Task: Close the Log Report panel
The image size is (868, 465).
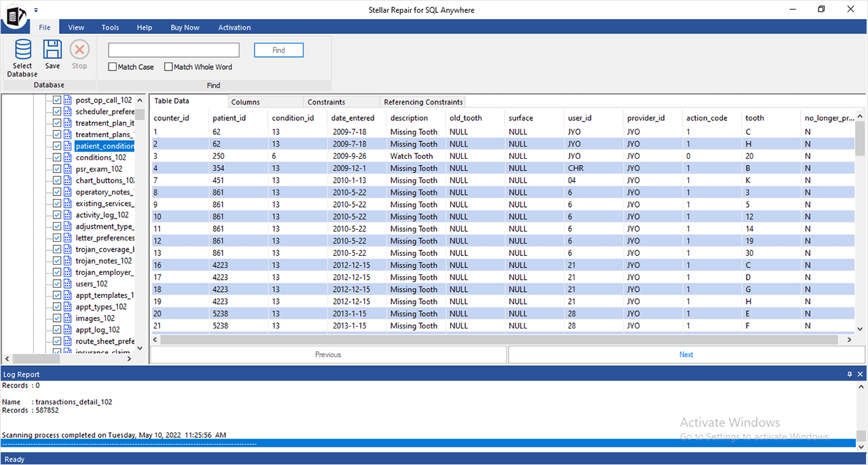Action: pos(861,374)
